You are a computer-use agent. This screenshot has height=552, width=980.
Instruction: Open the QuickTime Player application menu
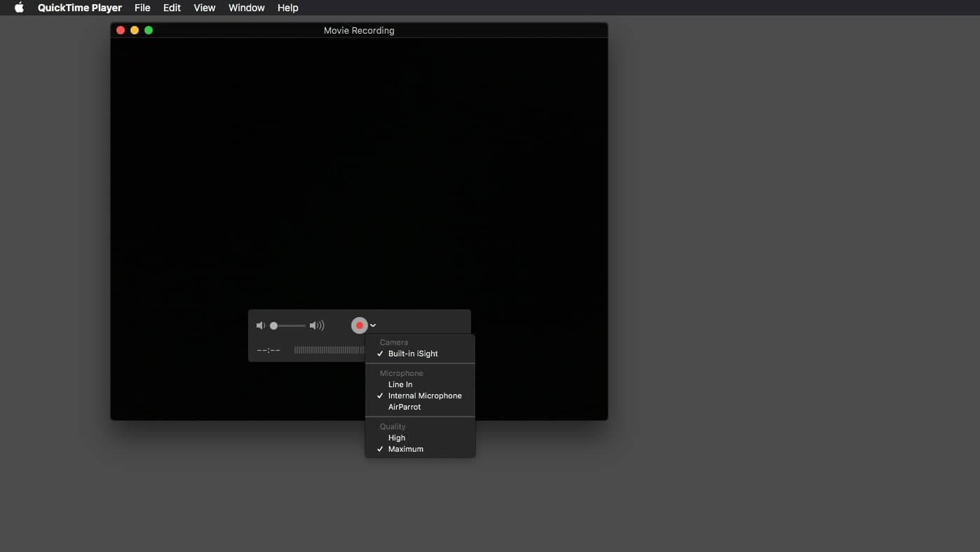click(80, 8)
